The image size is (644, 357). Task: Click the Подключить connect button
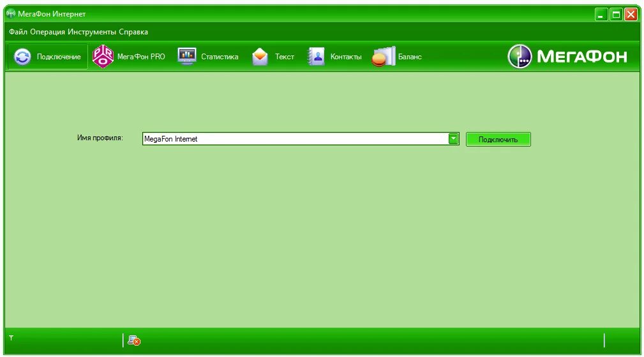[x=498, y=139]
